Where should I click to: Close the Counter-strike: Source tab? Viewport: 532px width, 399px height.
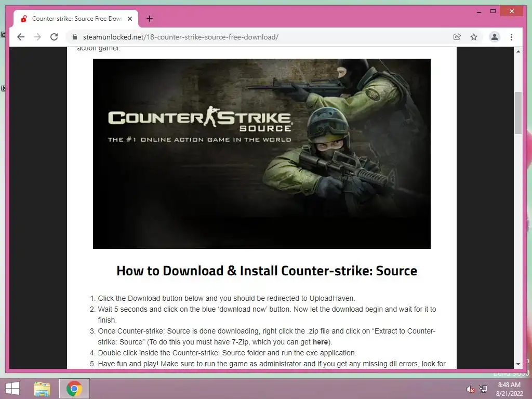[130, 19]
